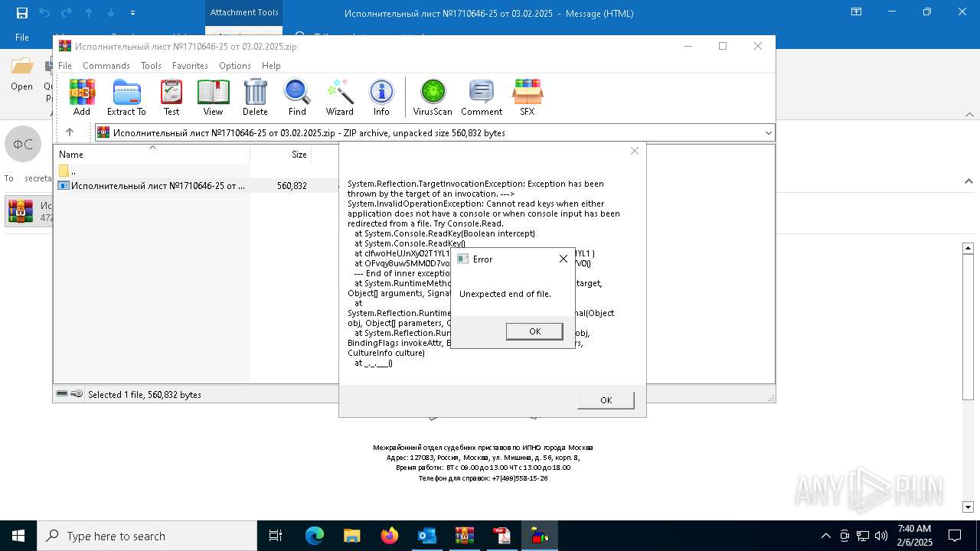Customize Quick Access Toolbar dropdown
Screen dimensions: 980x551
133,13
